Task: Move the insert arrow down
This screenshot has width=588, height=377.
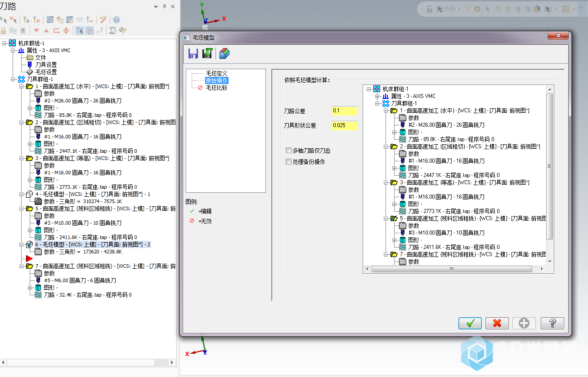Action: tap(36, 31)
